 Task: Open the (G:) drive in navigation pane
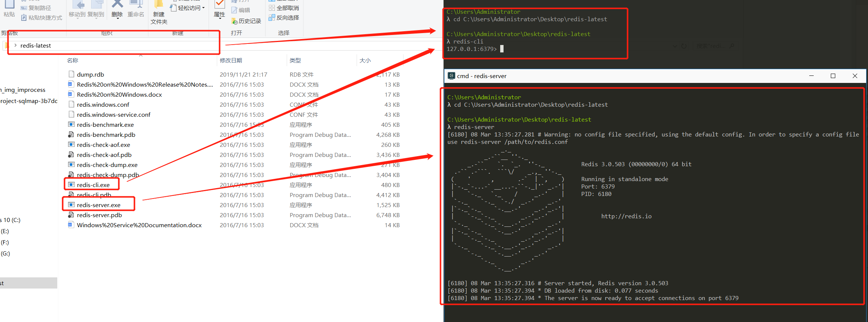point(5,254)
